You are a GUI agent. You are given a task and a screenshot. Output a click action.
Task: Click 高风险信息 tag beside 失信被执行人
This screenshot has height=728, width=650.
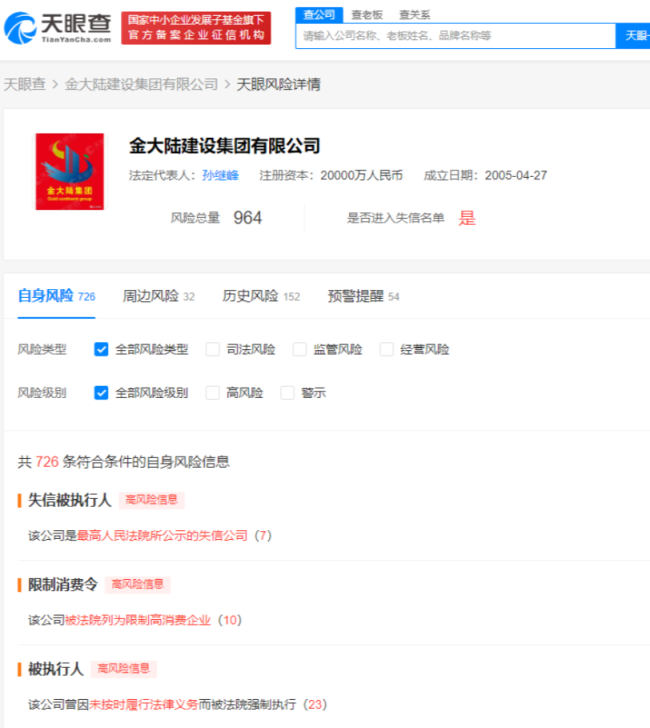click(151, 500)
